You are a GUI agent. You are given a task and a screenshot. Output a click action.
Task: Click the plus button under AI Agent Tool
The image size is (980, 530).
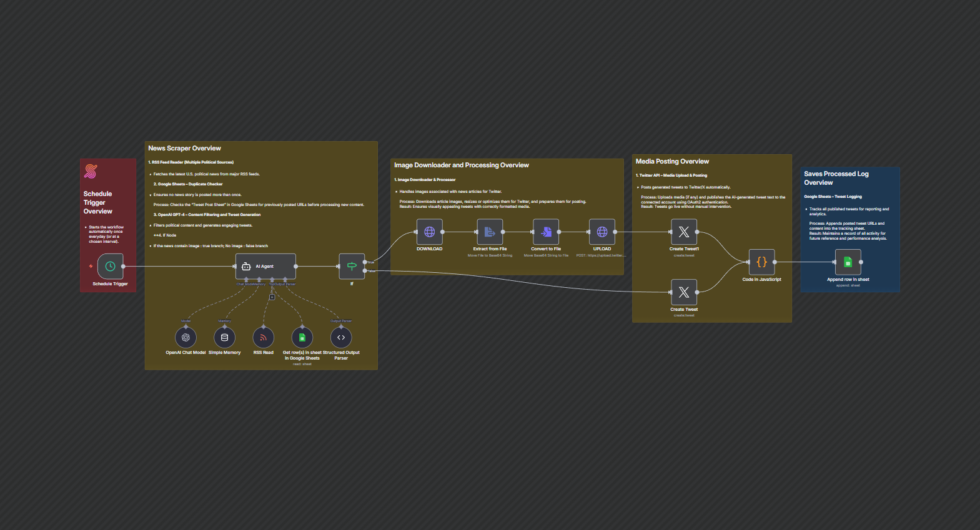(272, 297)
